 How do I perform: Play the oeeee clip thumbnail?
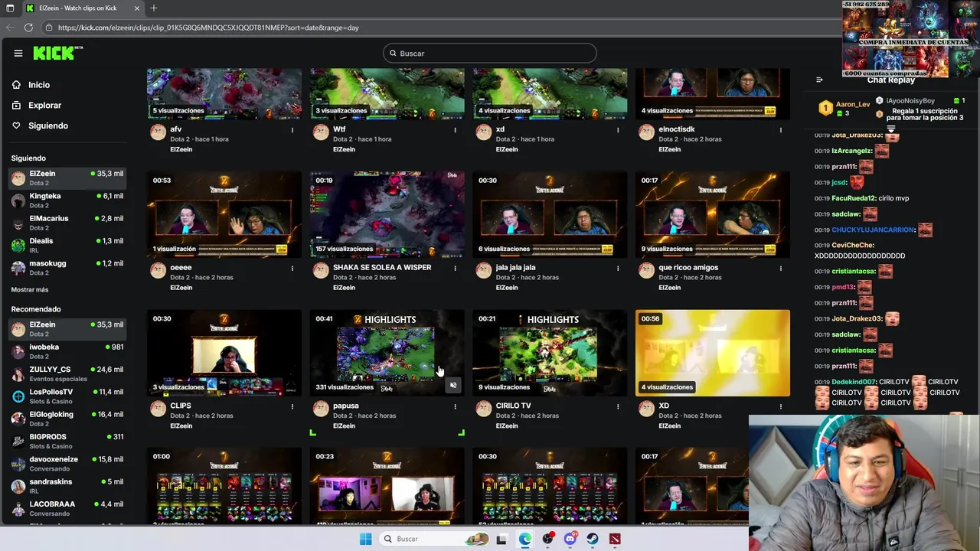coord(224,214)
